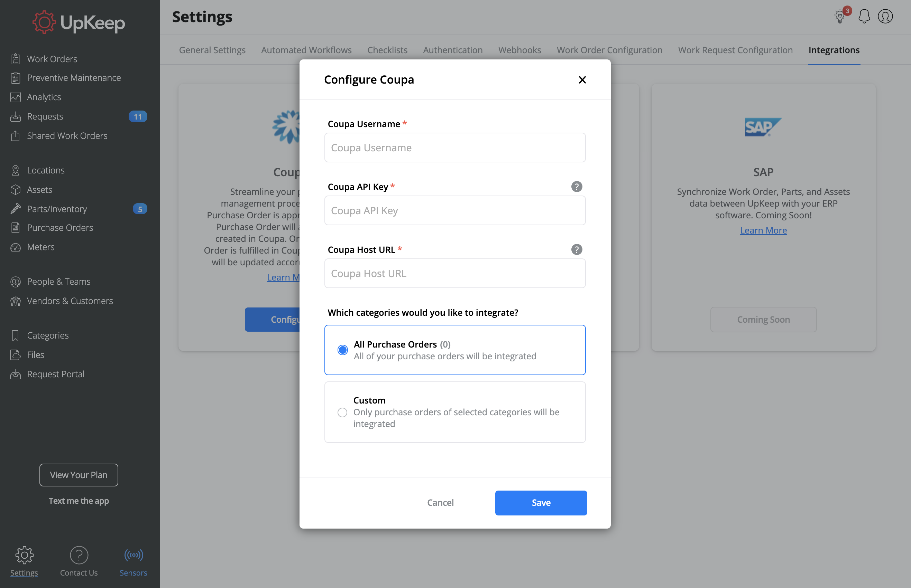The height and width of the screenshot is (588, 911).
Task: Focus the Coupa Username field
Action: (455, 148)
